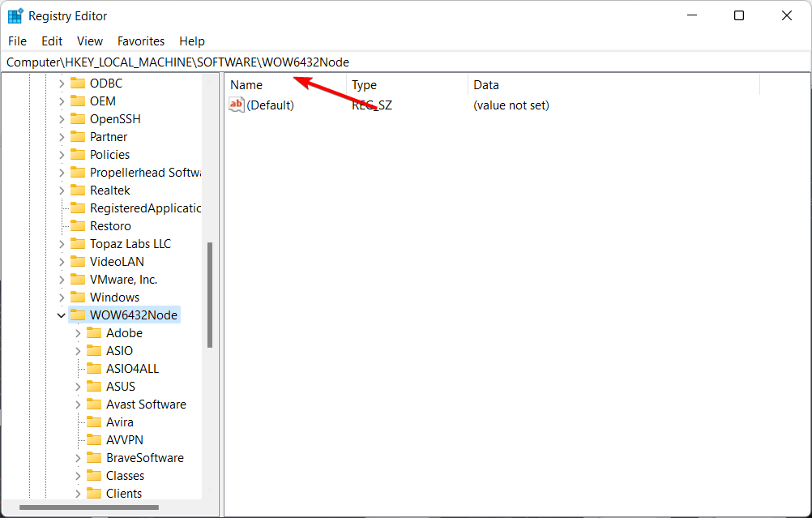
Task: Click the AVVPN folder icon
Action: 94,440
